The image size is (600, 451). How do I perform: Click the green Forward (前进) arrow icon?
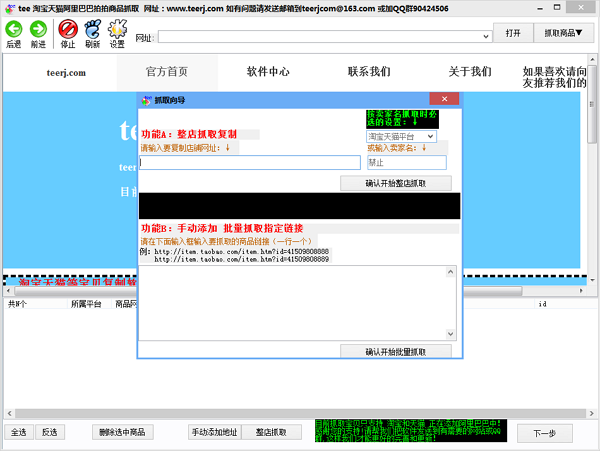click(x=38, y=29)
